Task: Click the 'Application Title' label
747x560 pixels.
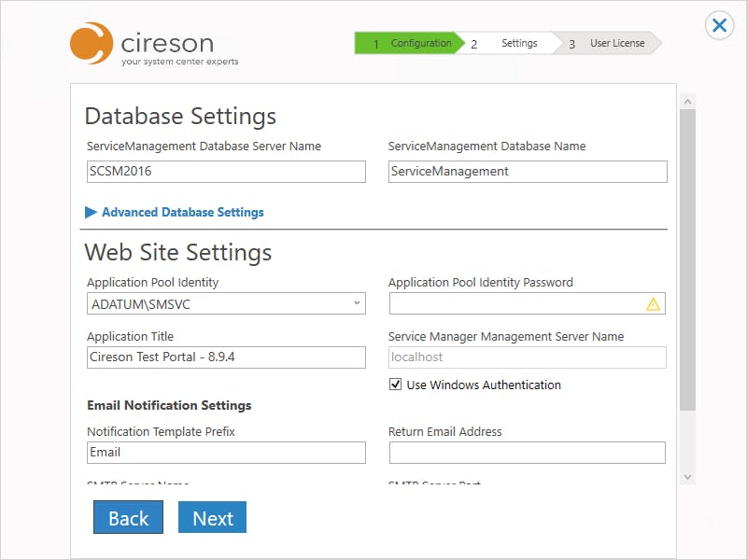Action: [x=130, y=336]
